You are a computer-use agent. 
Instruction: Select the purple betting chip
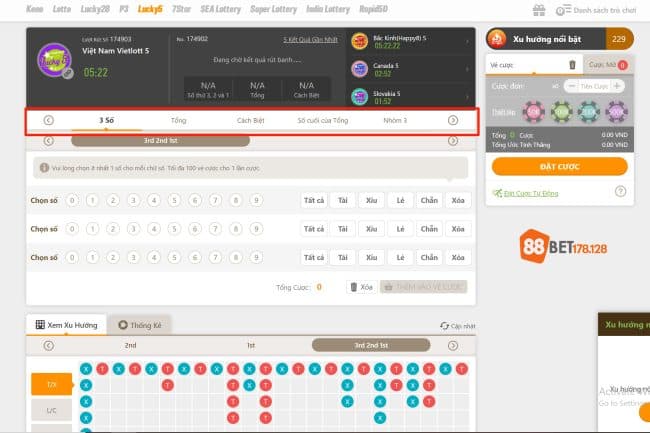[x=616, y=112]
